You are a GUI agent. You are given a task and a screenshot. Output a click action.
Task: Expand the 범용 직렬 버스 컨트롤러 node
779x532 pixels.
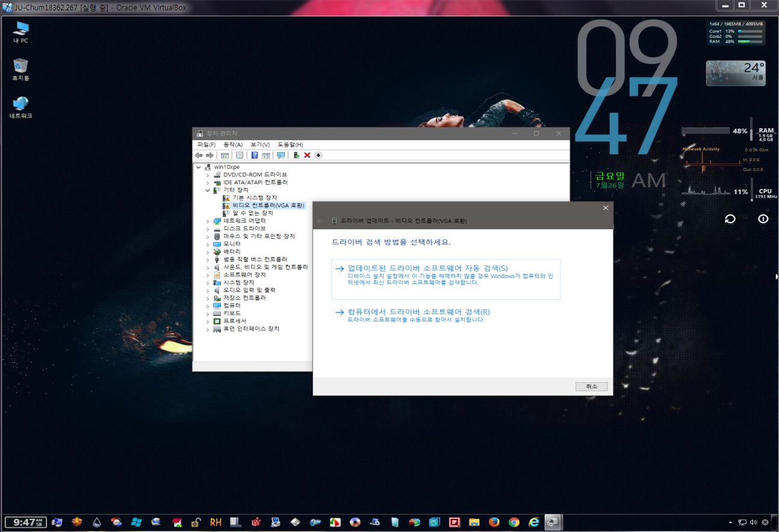[x=208, y=259]
